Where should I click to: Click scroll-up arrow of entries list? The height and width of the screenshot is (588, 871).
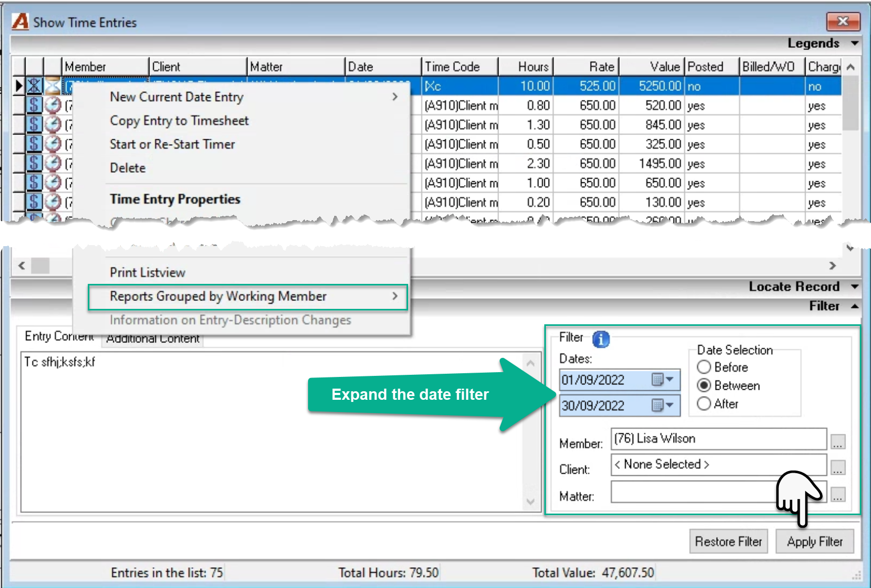pos(850,67)
